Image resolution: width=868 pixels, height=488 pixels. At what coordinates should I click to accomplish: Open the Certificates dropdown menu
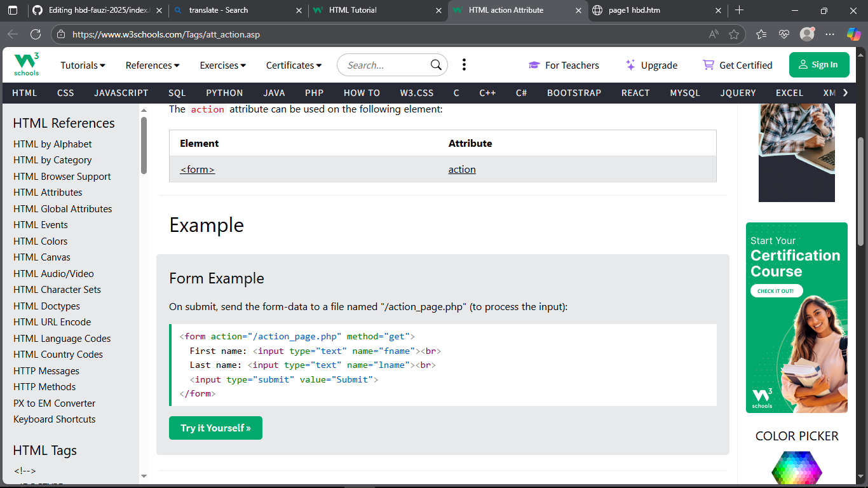pyautogui.click(x=294, y=65)
